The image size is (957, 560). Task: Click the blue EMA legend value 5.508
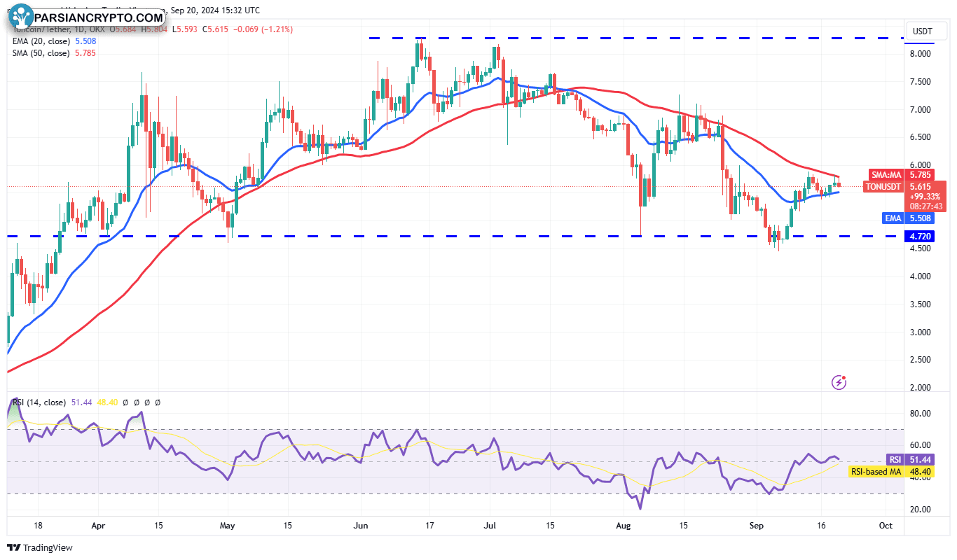(x=85, y=41)
